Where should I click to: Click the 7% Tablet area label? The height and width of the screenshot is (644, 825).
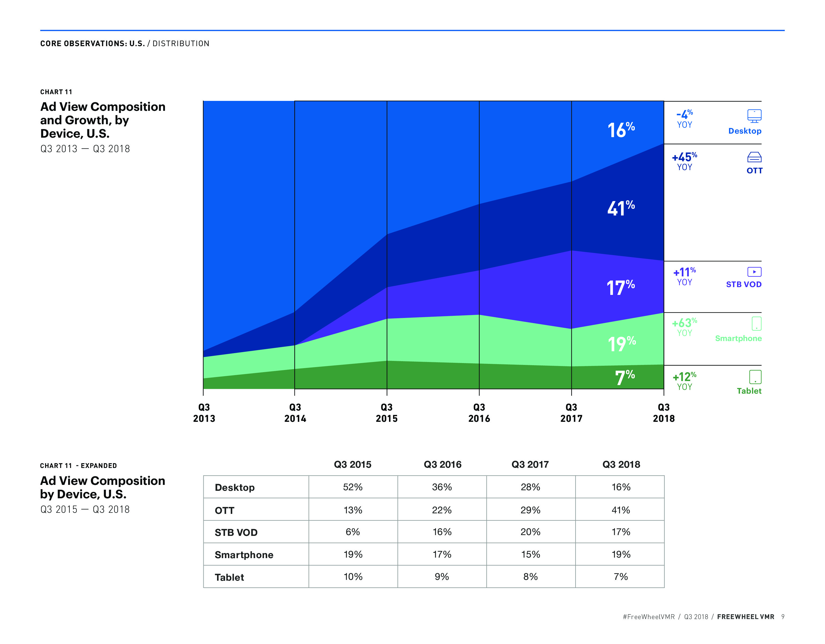(624, 377)
